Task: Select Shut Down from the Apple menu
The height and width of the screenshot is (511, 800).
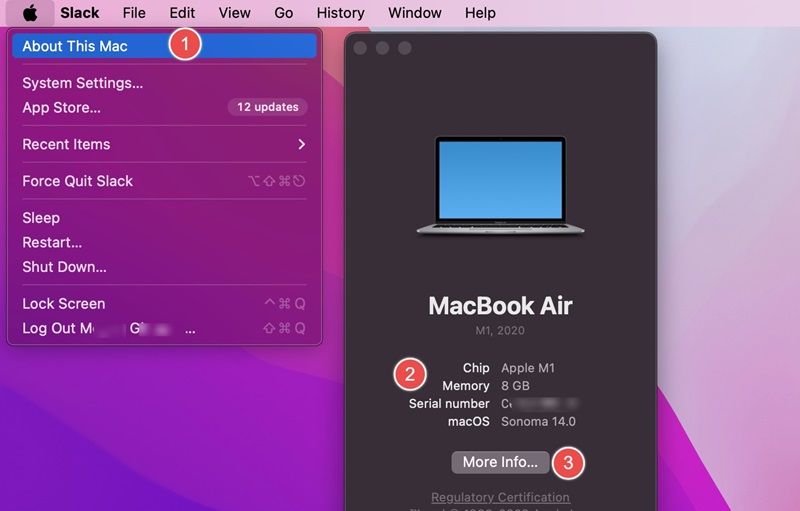Action: [x=164, y=267]
